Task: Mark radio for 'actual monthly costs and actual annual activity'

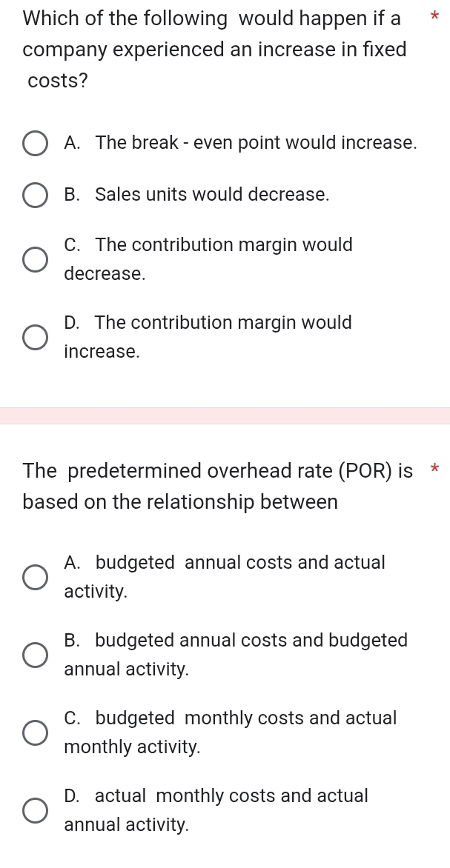Action: (x=35, y=810)
